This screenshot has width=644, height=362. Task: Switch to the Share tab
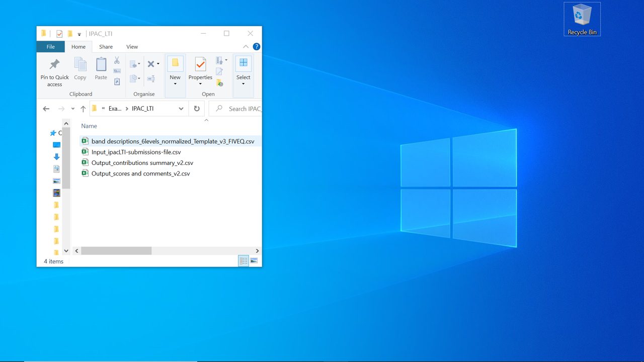pyautogui.click(x=106, y=47)
